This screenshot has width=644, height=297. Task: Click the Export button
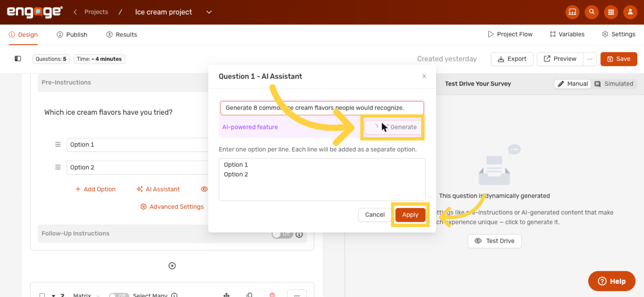[x=512, y=59]
